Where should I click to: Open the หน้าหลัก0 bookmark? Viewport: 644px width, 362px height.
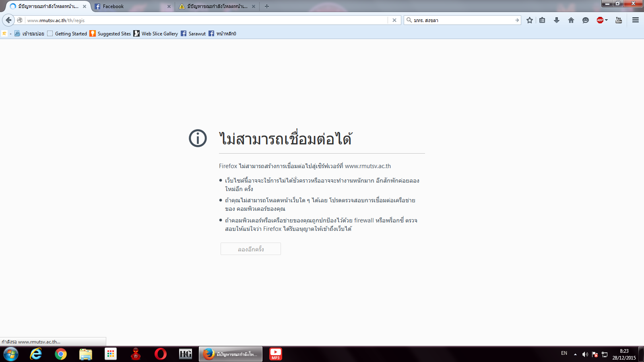[x=222, y=34]
